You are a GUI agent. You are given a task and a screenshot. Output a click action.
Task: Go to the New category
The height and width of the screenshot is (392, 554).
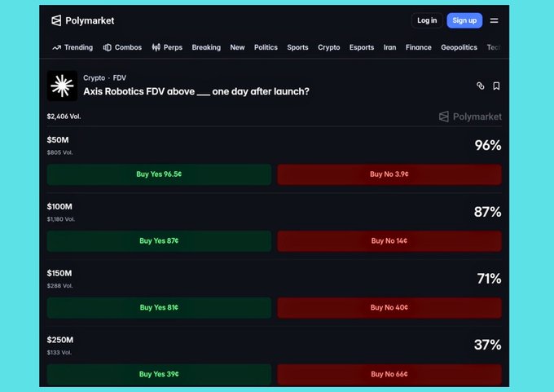237,47
